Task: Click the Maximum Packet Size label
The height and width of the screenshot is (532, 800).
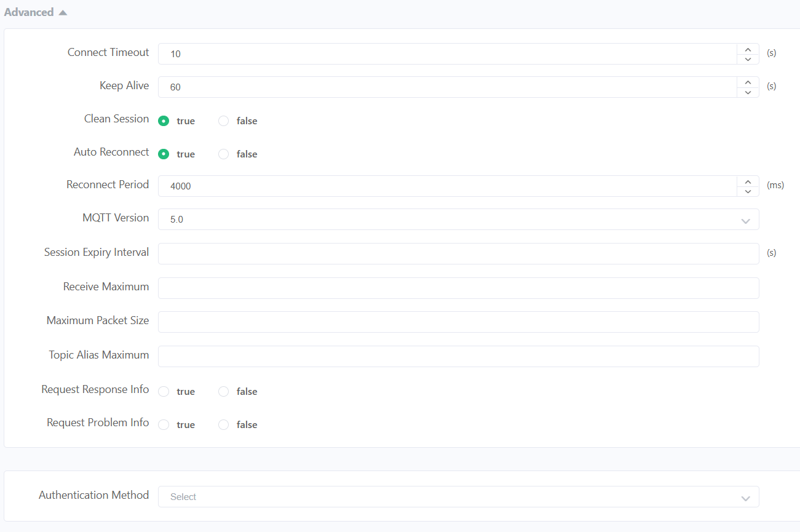Action: pyautogui.click(x=98, y=321)
